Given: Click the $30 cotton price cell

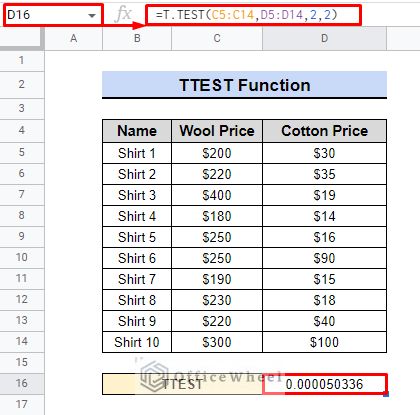Looking at the screenshot, I should click(x=325, y=153).
